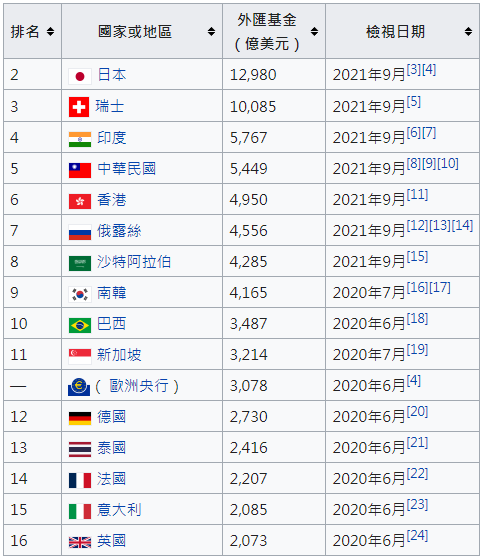Sort table by 檢視日期 column arrows

pos(468,31)
